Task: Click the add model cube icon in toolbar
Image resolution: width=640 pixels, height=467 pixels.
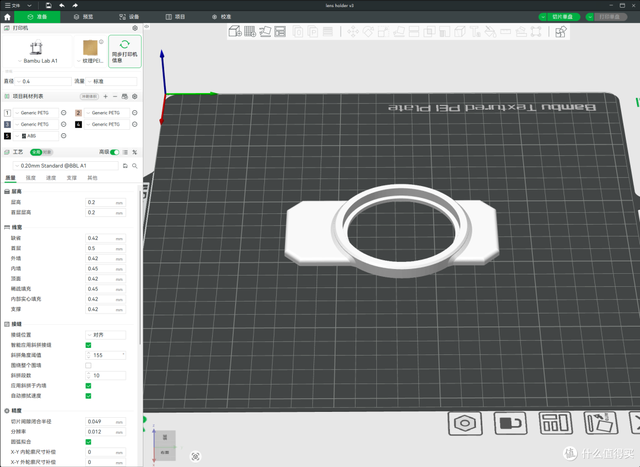Action: click(235, 31)
